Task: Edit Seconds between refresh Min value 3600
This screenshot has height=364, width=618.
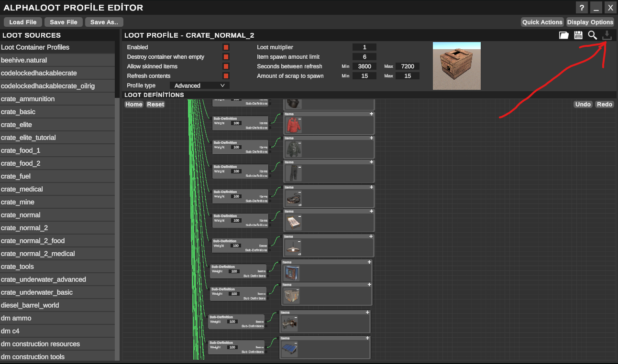Action: (x=364, y=66)
